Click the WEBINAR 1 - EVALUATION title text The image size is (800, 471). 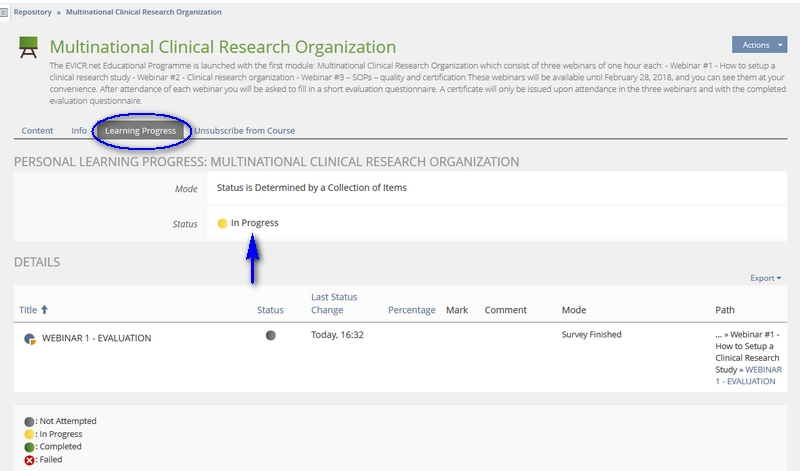pyautogui.click(x=96, y=338)
